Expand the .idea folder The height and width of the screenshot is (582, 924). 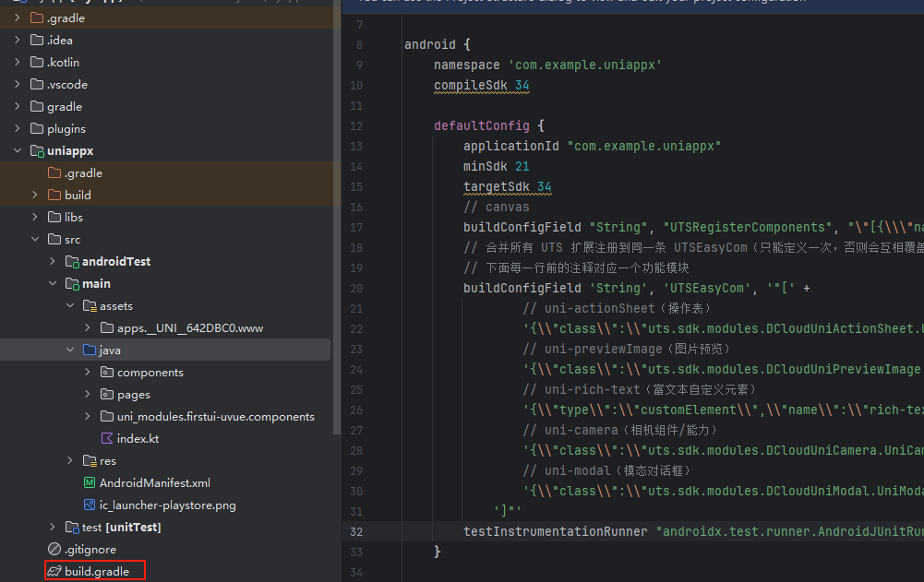pyautogui.click(x=18, y=40)
